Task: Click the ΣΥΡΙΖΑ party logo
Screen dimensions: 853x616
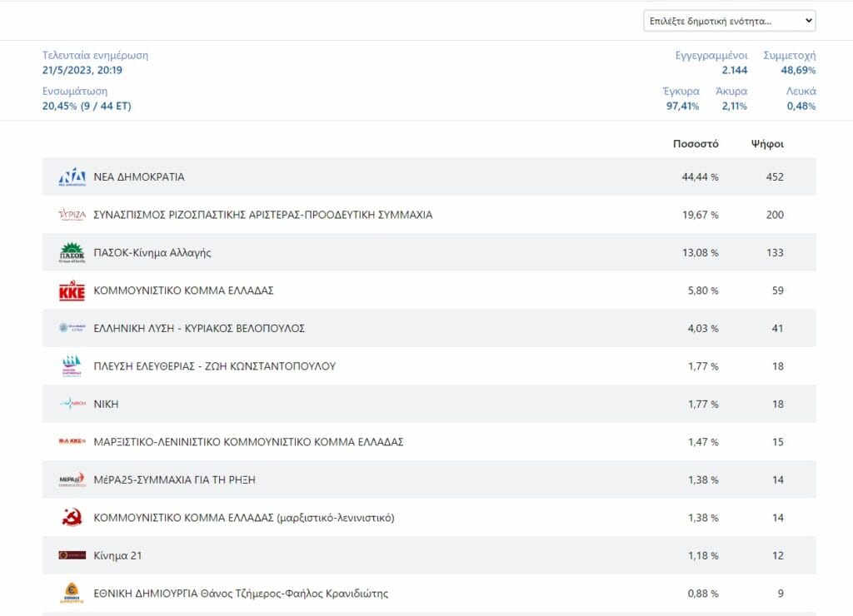Action: tap(72, 215)
